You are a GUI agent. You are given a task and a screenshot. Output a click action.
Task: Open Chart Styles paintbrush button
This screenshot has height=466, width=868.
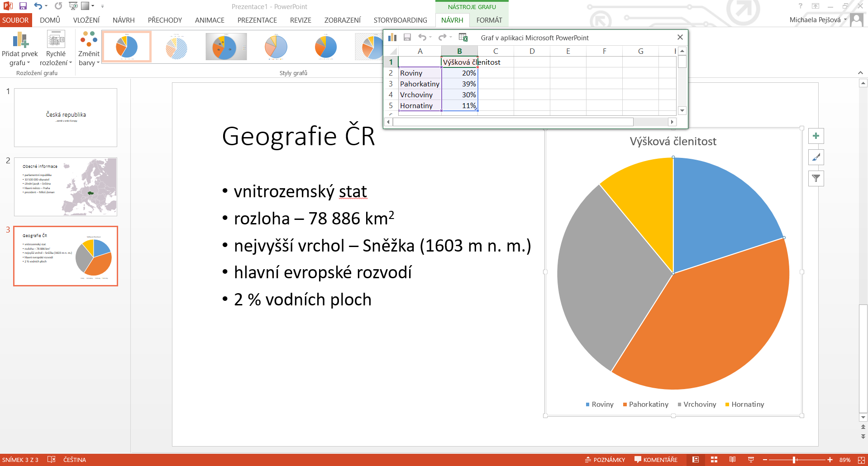pyautogui.click(x=816, y=157)
